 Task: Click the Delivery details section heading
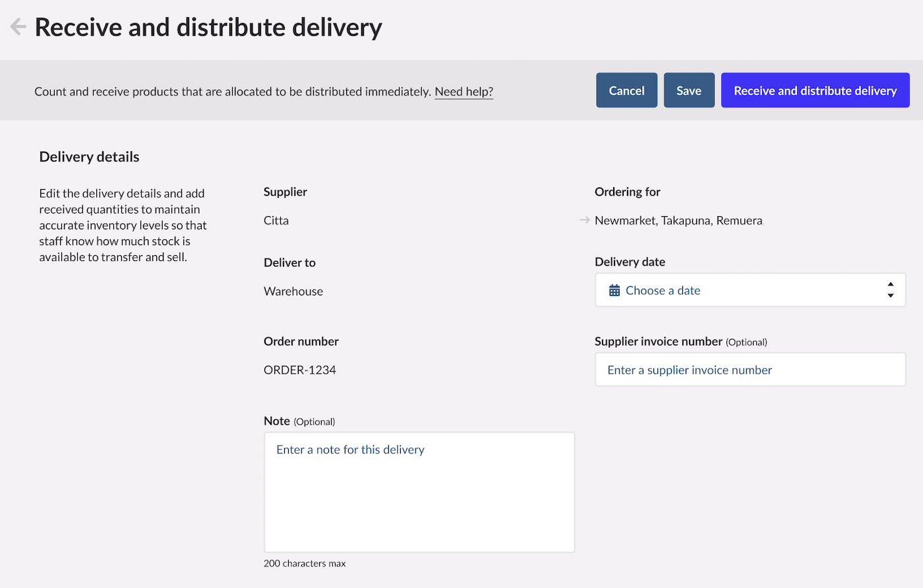89,157
